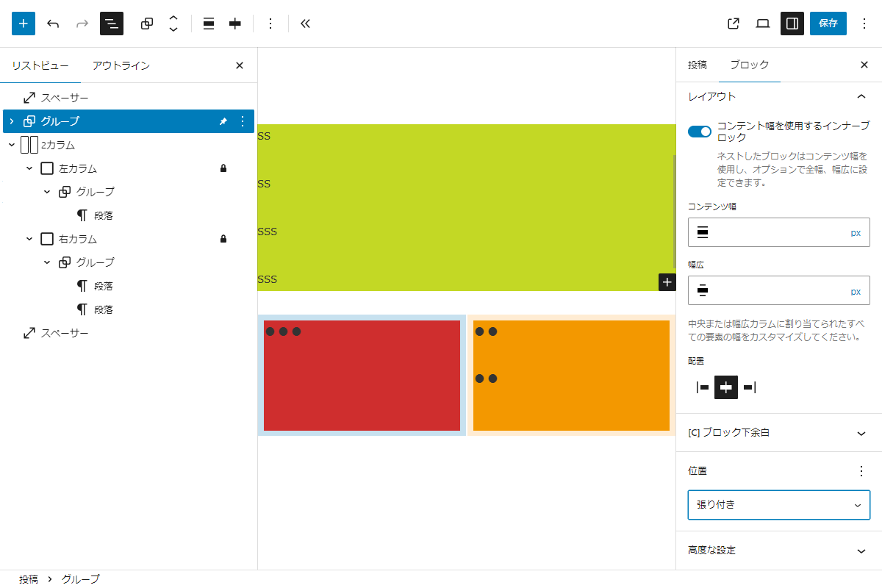Click the 保存 button

pyautogui.click(x=828, y=24)
